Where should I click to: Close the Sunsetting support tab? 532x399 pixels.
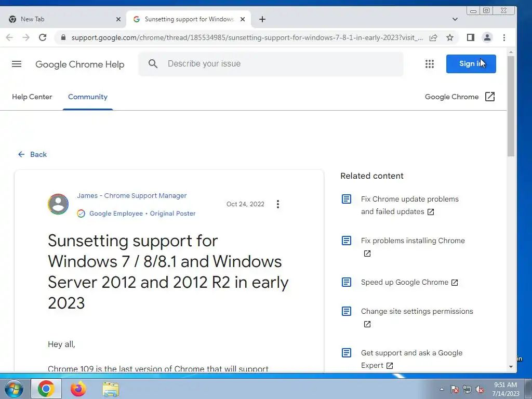pos(243,19)
